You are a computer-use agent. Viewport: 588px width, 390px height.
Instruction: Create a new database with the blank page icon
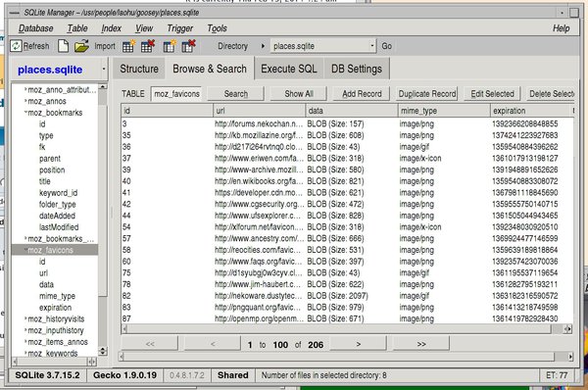point(63,46)
